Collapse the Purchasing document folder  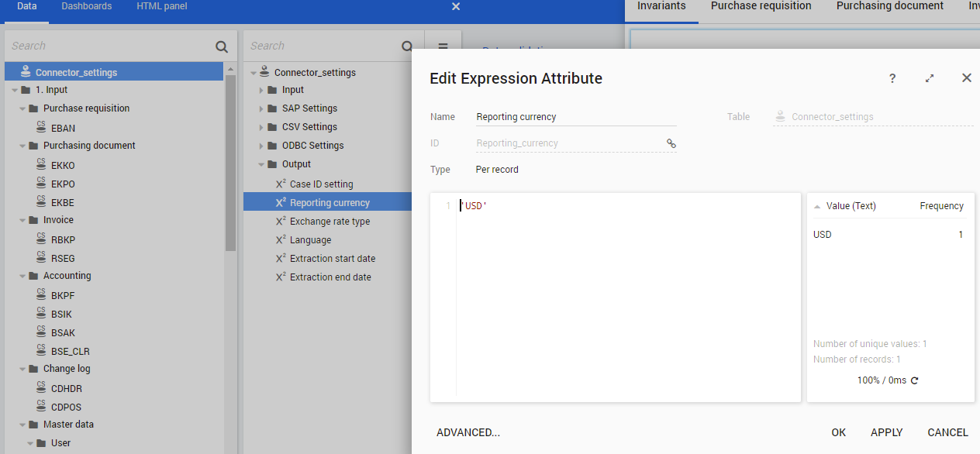[x=23, y=146]
